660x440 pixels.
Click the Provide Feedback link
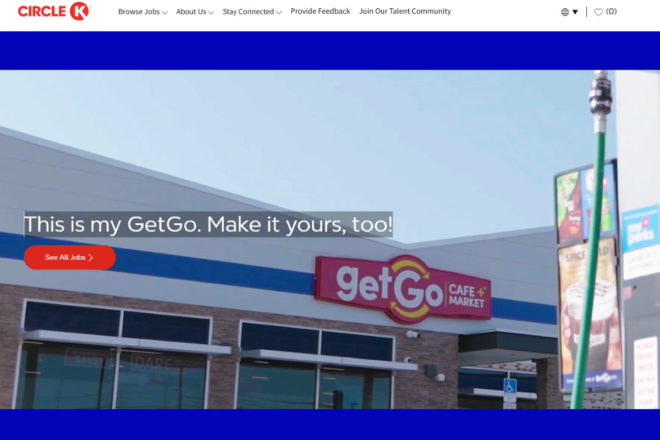coord(320,11)
